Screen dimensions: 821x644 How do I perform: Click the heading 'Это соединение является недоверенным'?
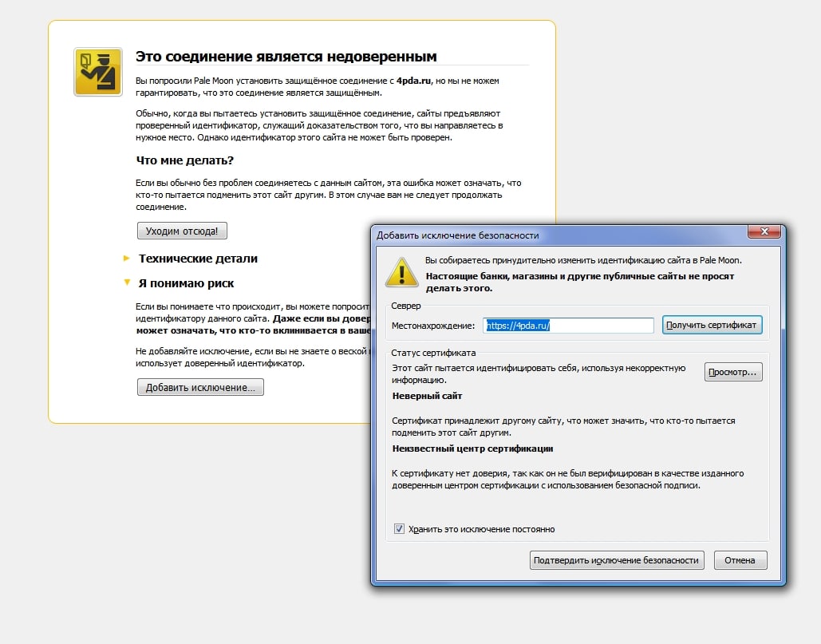pyautogui.click(x=286, y=57)
